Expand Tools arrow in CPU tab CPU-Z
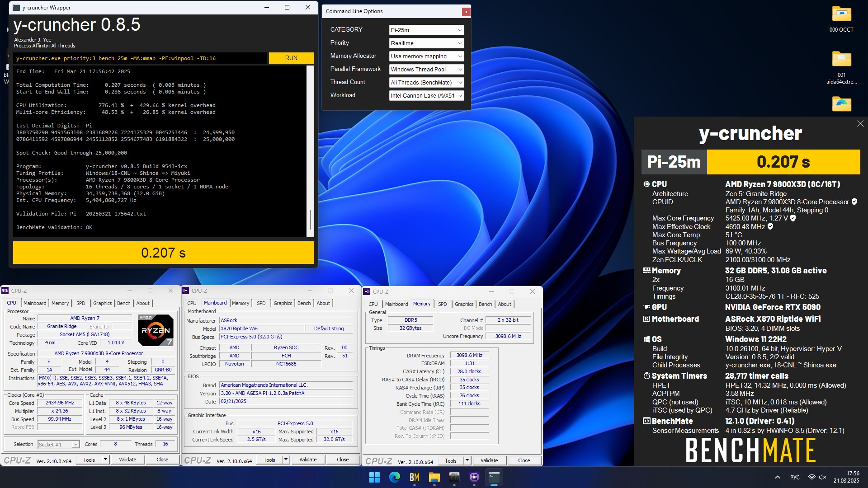This screenshot has height=488, width=868. (x=105, y=460)
